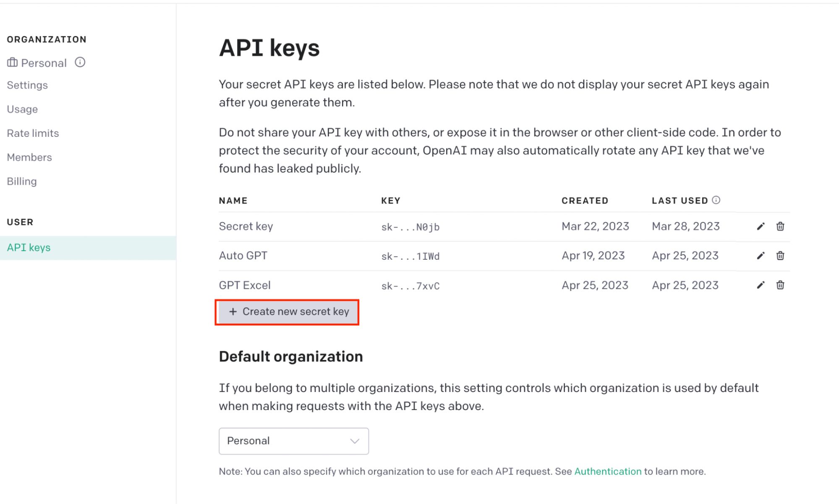The width and height of the screenshot is (839, 504).
Task: Open Rate limits page
Action: (33, 133)
